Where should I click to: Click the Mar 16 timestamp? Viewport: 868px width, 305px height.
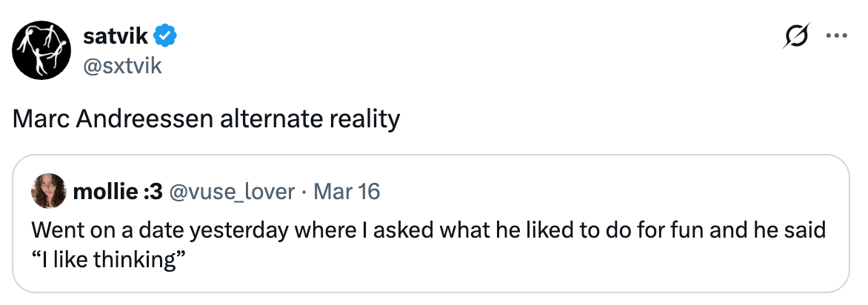point(347,192)
